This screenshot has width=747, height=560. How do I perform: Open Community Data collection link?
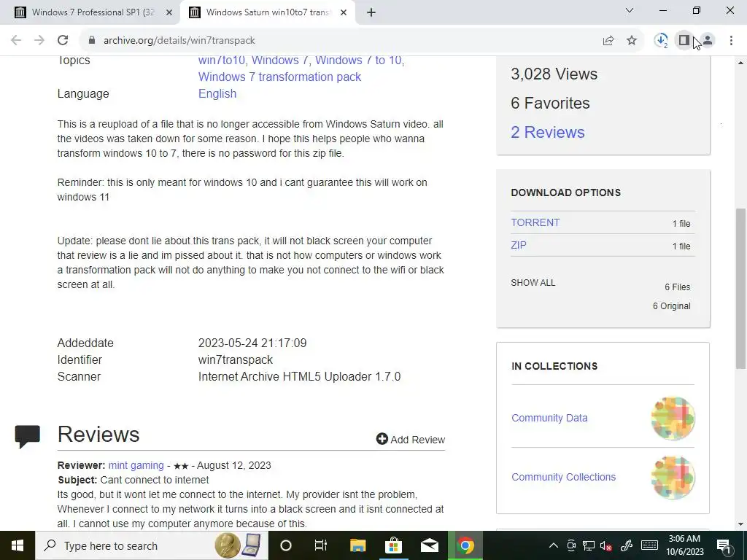point(549,418)
